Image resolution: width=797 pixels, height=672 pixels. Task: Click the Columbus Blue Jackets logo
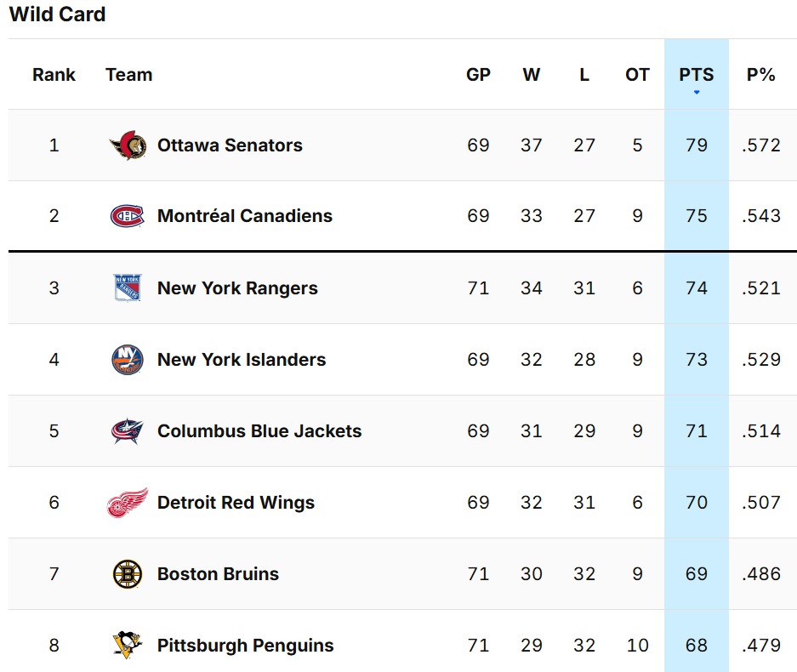pyautogui.click(x=127, y=431)
